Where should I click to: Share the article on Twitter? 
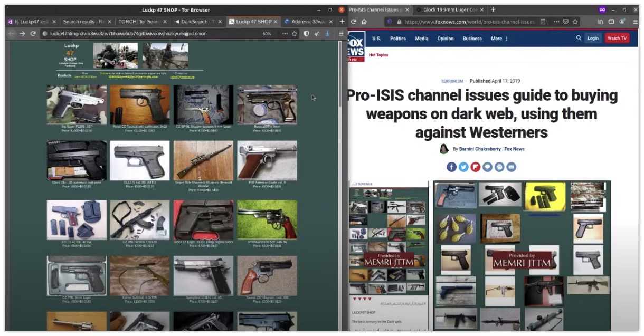click(463, 167)
